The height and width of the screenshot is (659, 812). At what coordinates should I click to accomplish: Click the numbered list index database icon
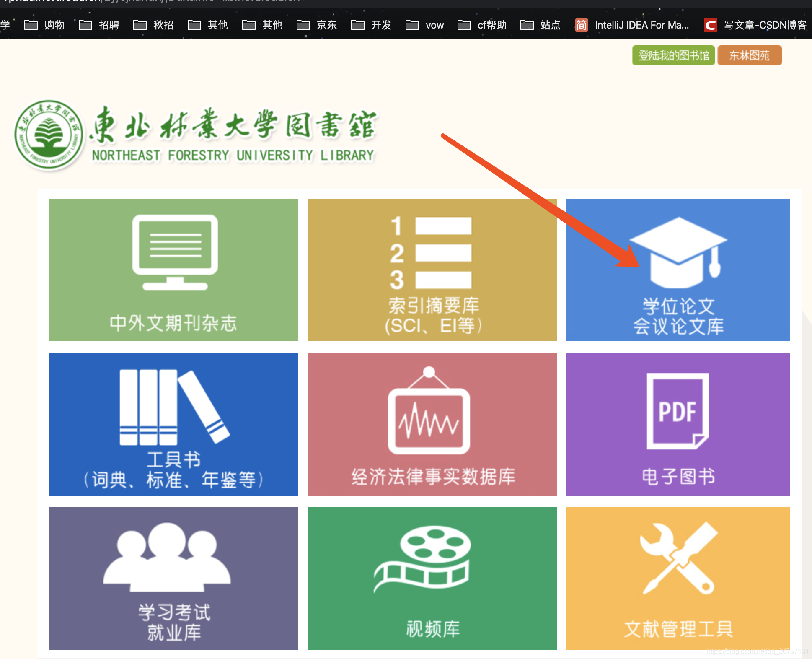tap(432, 253)
